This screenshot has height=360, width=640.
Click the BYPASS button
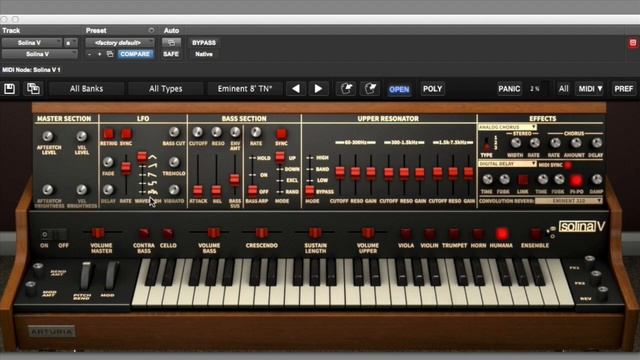tap(204, 42)
